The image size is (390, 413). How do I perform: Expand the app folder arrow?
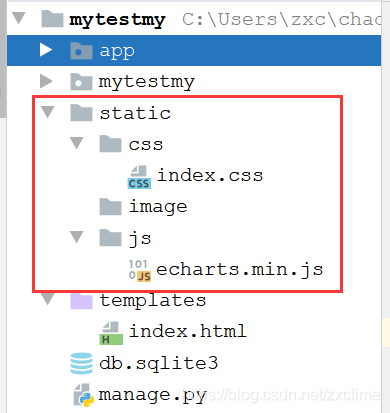[x=46, y=50]
